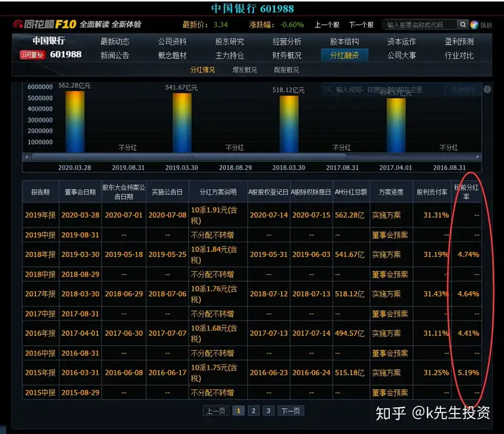This screenshot has height=434, width=504.
Task: Click the chart bar dated 2017.04.01
Action: coord(396,125)
